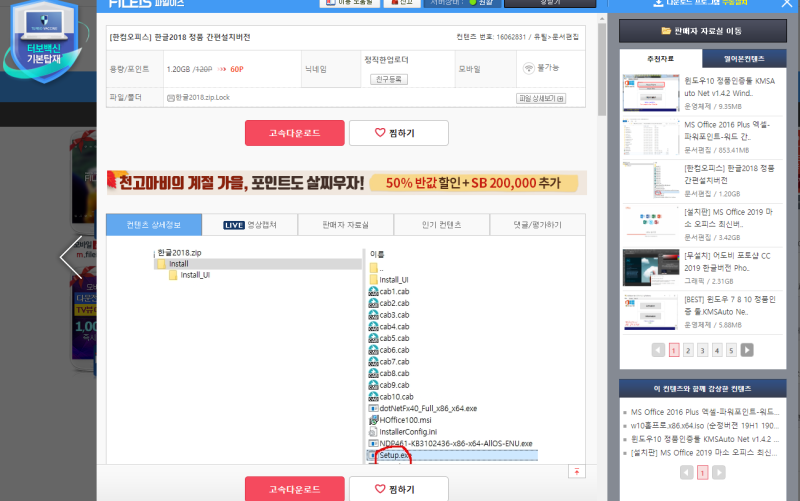Open related MS Office 2016 Plus link
The width and height of the screenshot is (800, 501).
point(705,412)
